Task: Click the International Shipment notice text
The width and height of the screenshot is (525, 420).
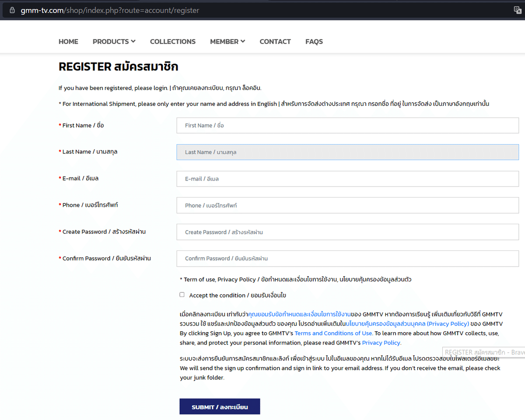Action: 274,104
